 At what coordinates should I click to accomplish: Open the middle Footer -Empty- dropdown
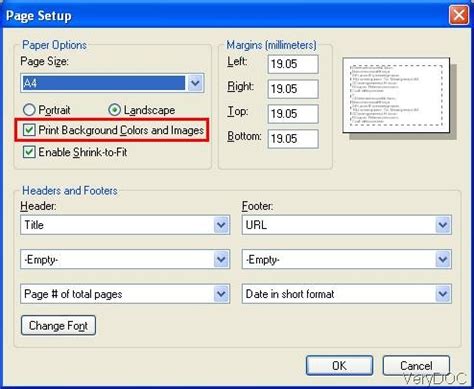pos(347,259)
